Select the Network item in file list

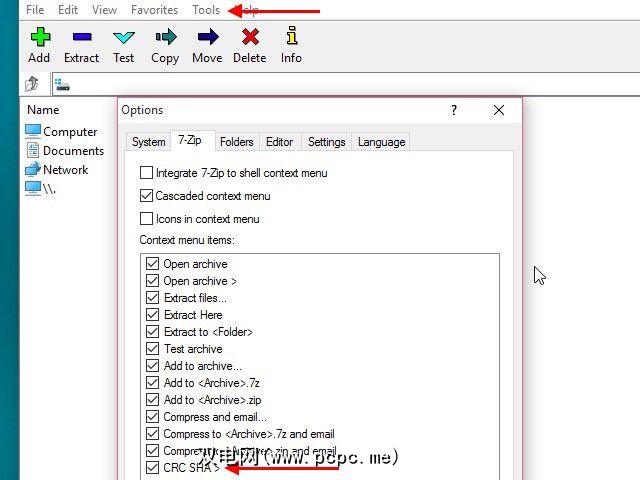coord(56,169)
